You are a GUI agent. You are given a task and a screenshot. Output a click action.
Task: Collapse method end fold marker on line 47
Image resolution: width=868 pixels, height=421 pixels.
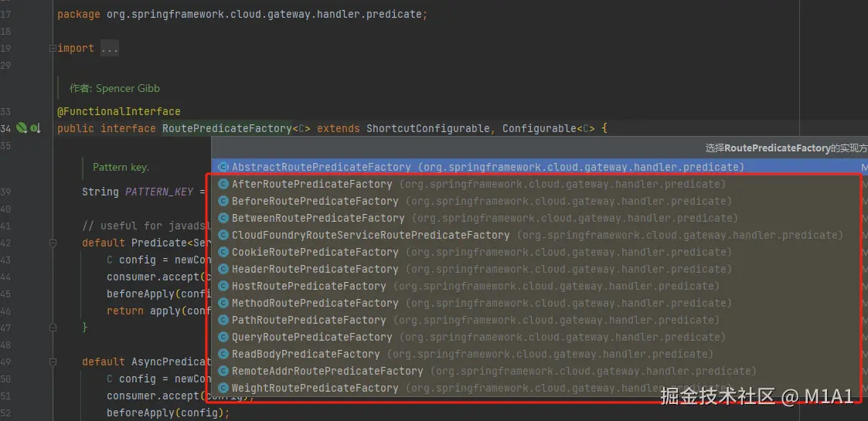tap(53, 328)
